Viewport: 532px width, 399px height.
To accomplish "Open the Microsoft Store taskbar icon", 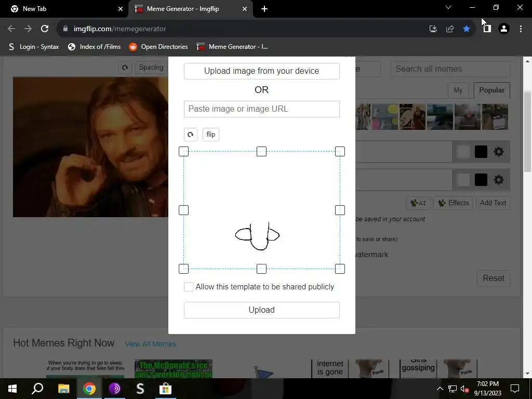I will click(166, 389).
